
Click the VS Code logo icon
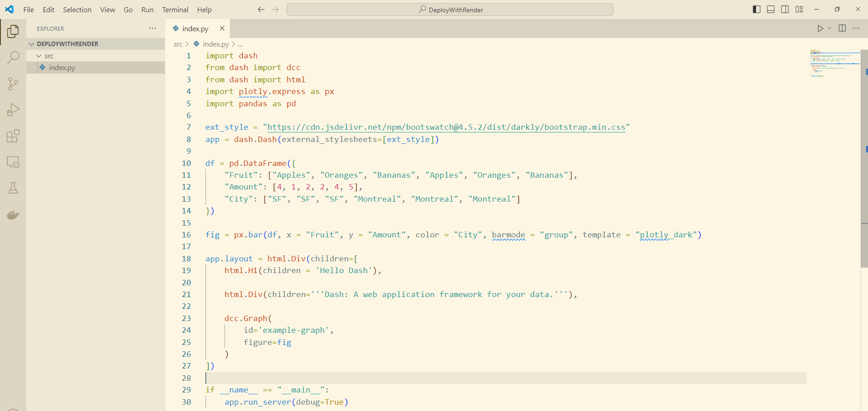[9, 9]
